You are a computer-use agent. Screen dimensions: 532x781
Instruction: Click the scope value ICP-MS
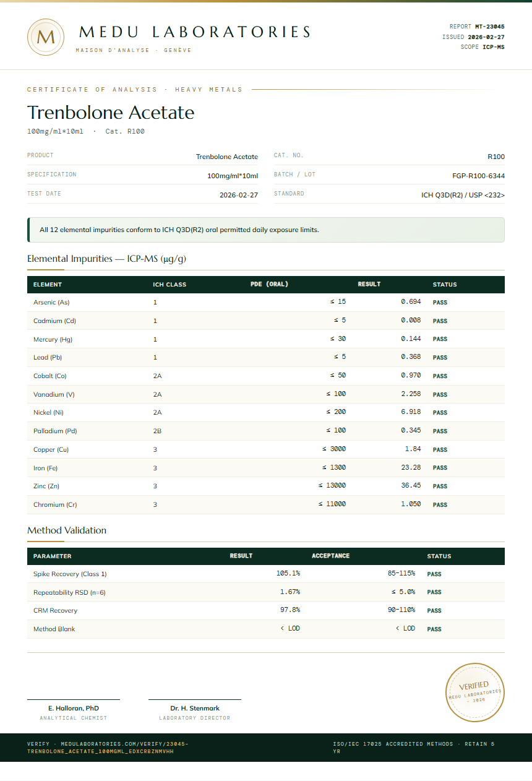(x=493, y=47)
